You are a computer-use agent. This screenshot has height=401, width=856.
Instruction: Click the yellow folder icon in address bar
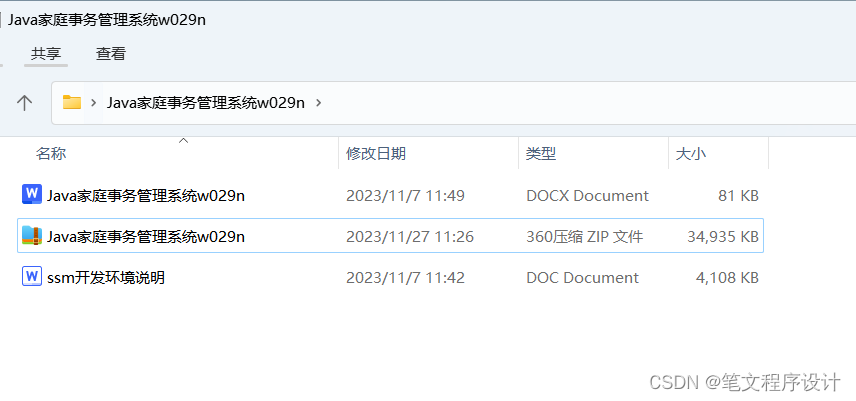[72, 102]
